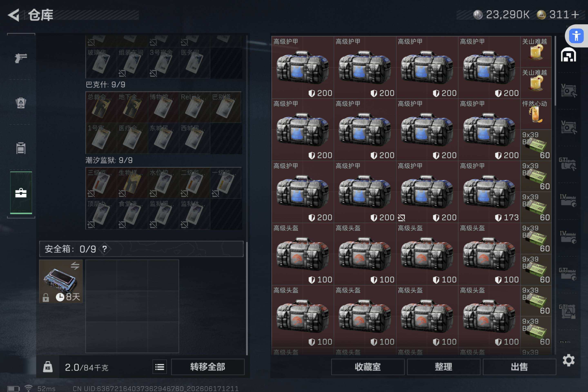Screen dimensions: 588x392
Task: Switch to the backpack tab
Action: pos(21,102)
